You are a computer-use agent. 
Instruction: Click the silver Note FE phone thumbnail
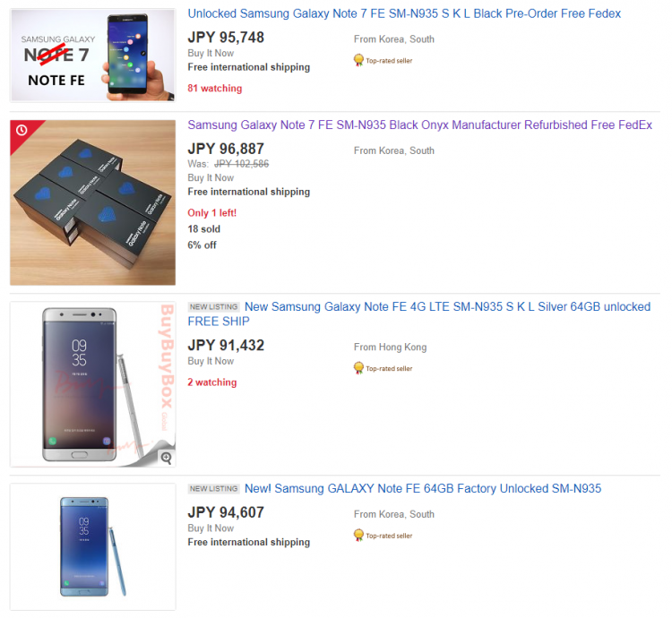point(93,384)
